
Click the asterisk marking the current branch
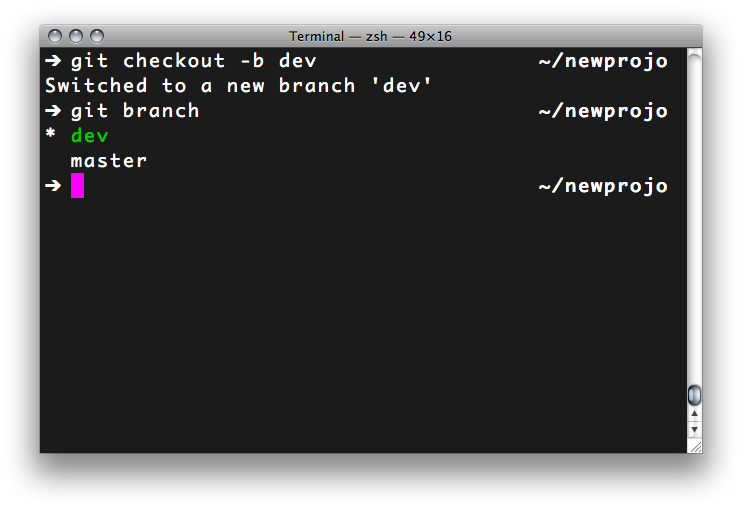pos(51,134)
